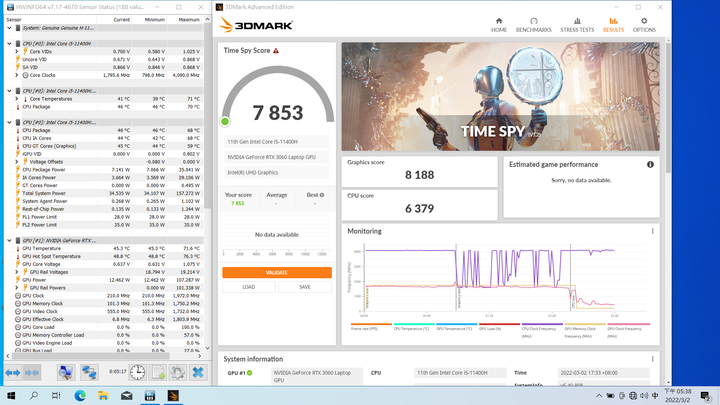Select the Total System Power row
The image size is (720, 405).
pyautogui.click(x=104, y=193)
